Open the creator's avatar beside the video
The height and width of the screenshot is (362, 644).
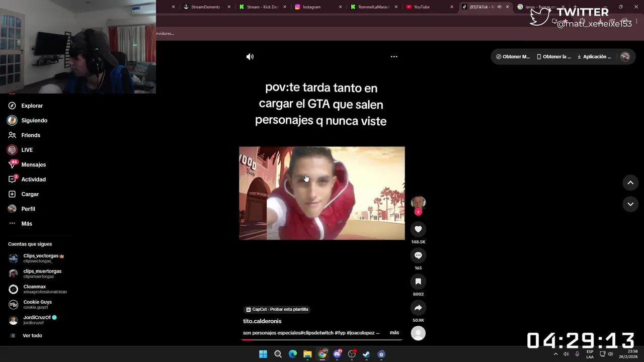[418, 202]
